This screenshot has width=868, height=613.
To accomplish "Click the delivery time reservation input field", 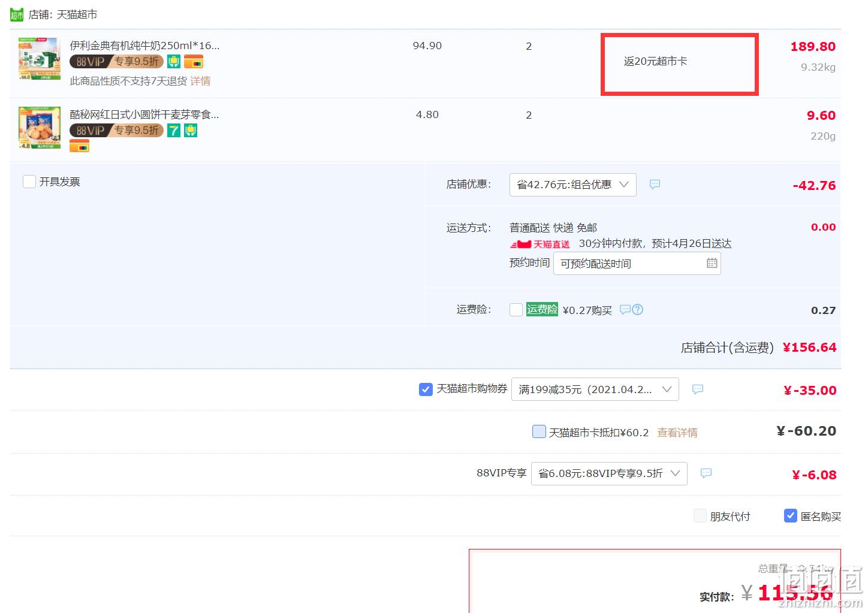I will pyautogui.click(x=637, y=264).
